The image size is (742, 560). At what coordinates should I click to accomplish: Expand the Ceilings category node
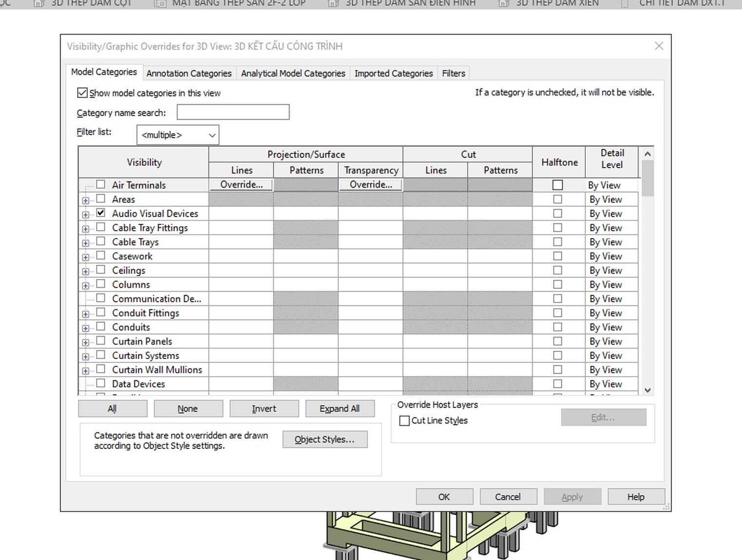point(85,271)
